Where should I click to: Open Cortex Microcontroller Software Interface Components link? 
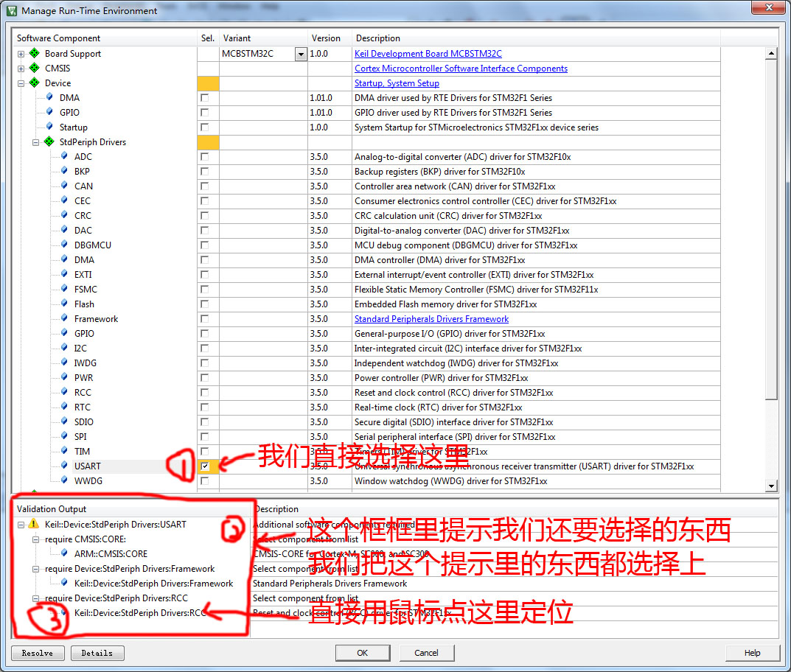[461, 68]
